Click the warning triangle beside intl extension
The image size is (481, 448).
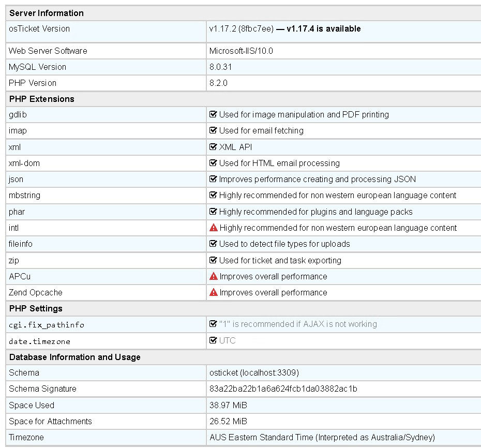(213, 228)
